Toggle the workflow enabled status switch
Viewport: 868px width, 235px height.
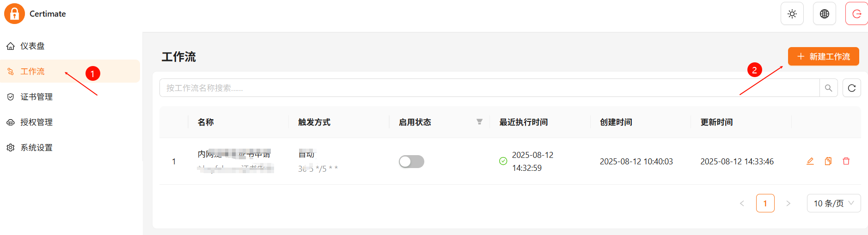[x=411, y=162]
